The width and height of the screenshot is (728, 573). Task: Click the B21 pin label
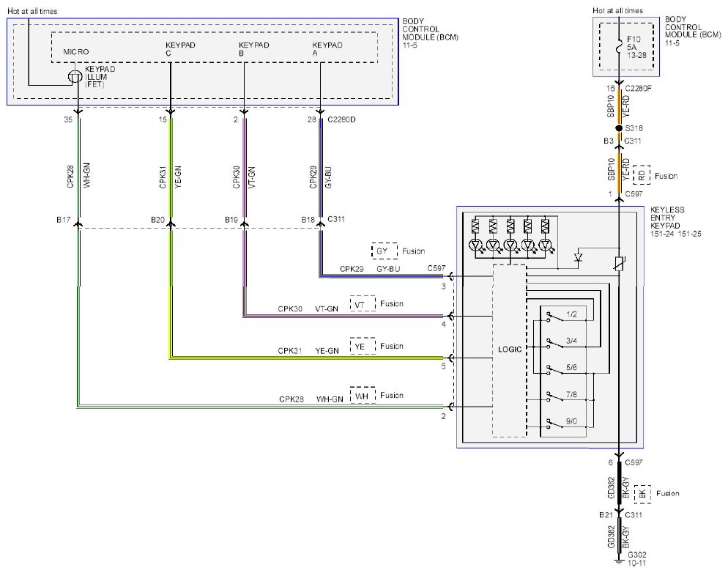606,515
